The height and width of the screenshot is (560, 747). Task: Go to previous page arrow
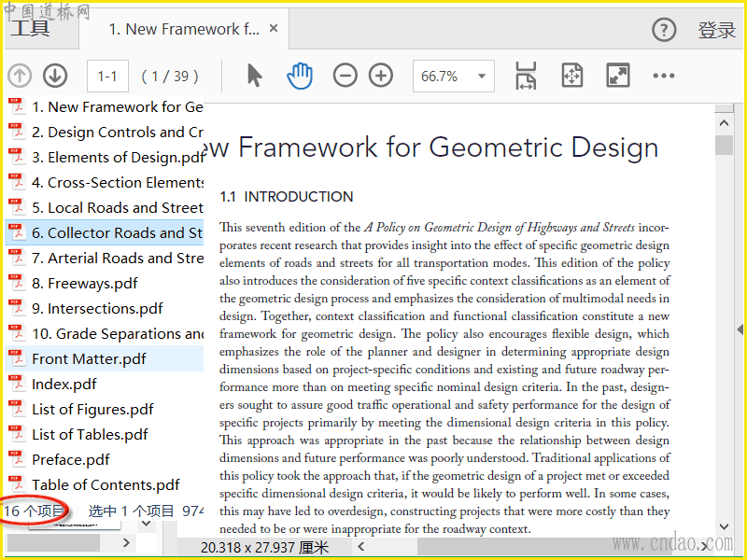pos(20,77)
